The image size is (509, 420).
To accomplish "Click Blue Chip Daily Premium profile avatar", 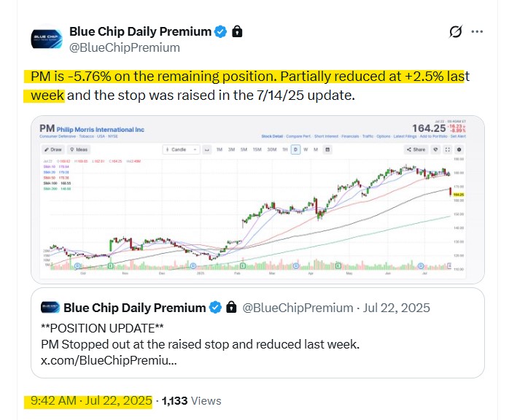I will click(x=47, y=39).
